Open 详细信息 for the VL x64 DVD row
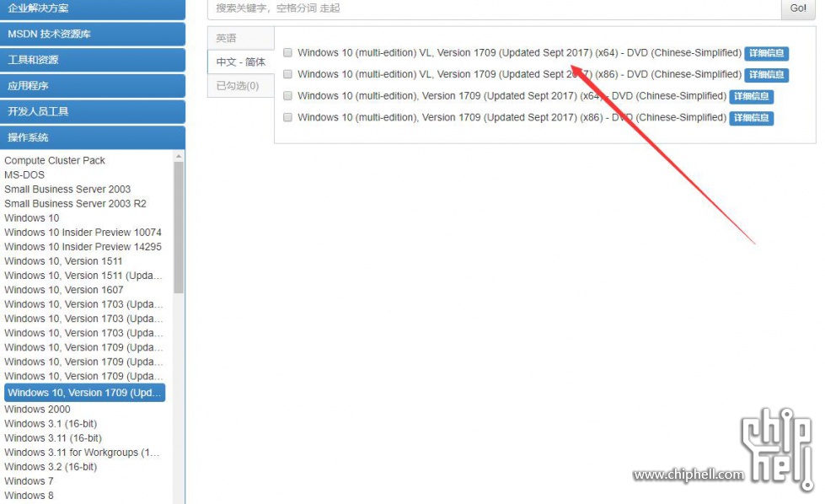Screen dimensions: 825x504 coord(767,53)
